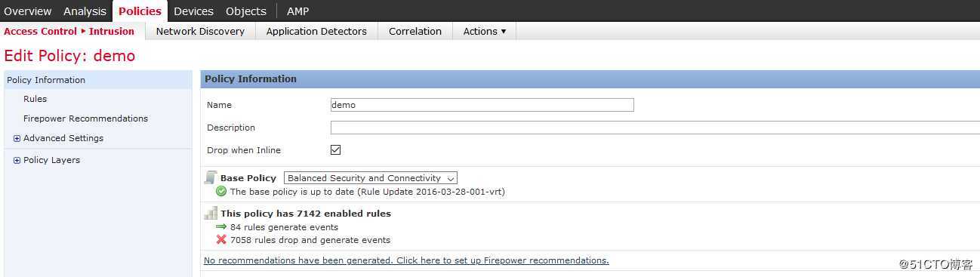The image size is (980, 277).
Task: Open the Actions dropdown menu
Action: coord(485,31)
